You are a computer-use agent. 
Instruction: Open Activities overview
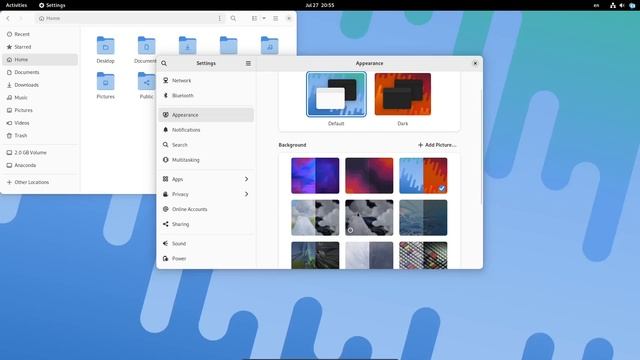(x=16, y=5)
